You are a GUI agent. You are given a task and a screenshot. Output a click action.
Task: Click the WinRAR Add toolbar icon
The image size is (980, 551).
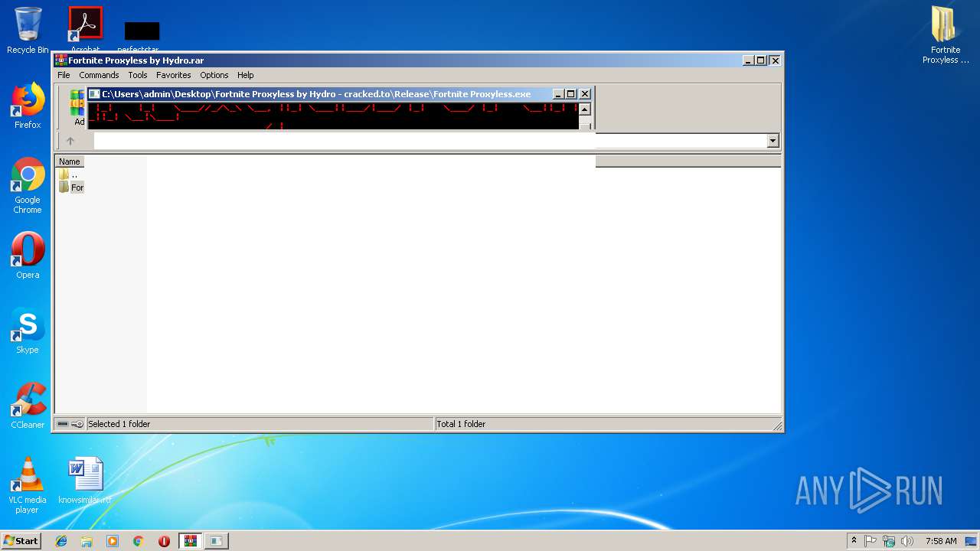[78, 107]
